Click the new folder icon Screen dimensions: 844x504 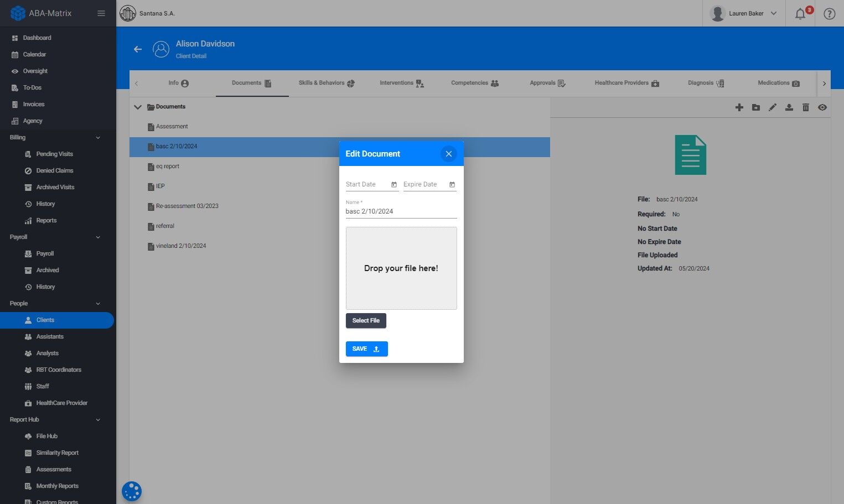756,107
